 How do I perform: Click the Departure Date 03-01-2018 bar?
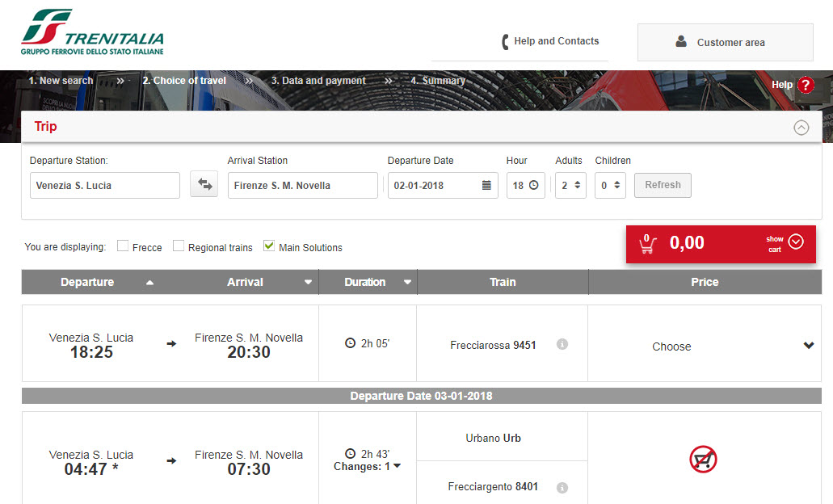421,396
